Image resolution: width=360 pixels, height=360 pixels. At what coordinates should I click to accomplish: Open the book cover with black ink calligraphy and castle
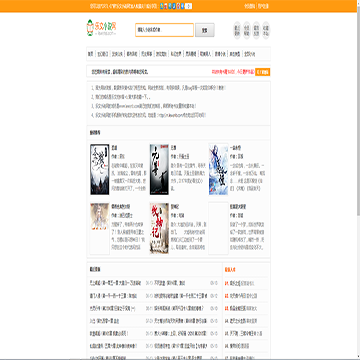(x=100, y=169)
